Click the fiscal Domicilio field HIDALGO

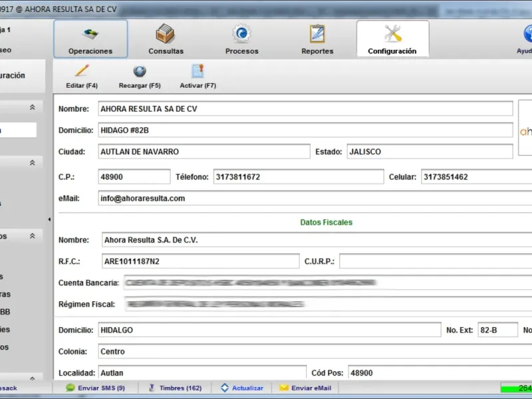(270, 330)
